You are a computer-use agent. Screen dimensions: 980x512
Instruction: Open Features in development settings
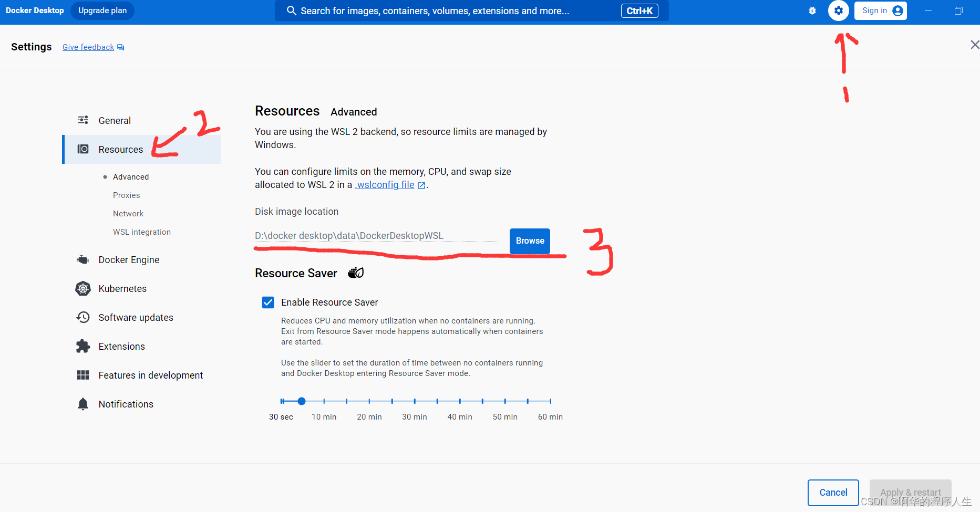tap(141, 375)
